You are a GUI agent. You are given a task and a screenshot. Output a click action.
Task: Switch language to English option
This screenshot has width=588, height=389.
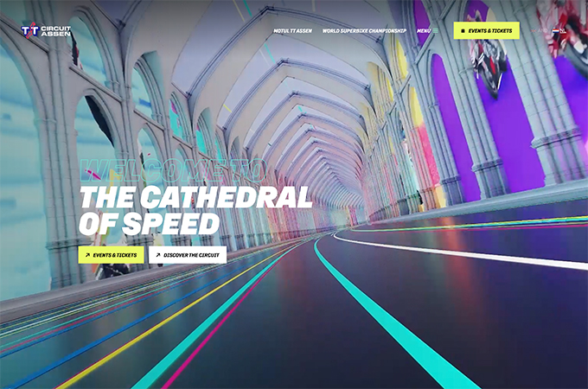point(540,31)
